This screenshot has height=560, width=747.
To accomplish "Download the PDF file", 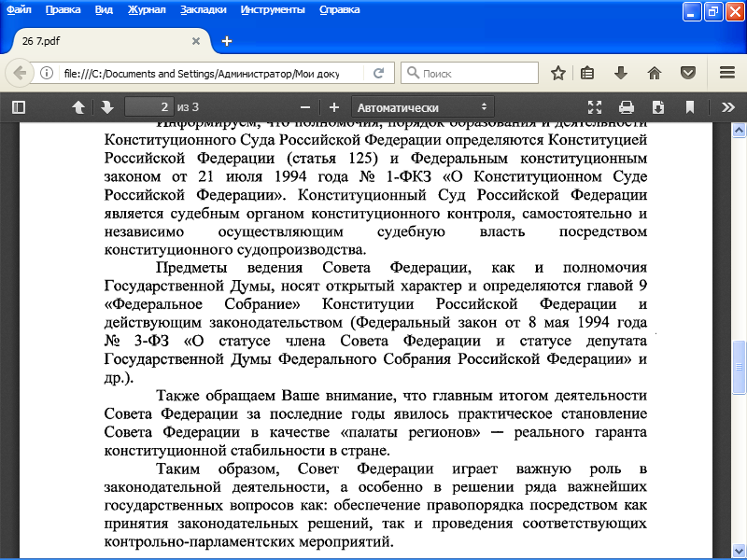I will [x=658, y=107].
